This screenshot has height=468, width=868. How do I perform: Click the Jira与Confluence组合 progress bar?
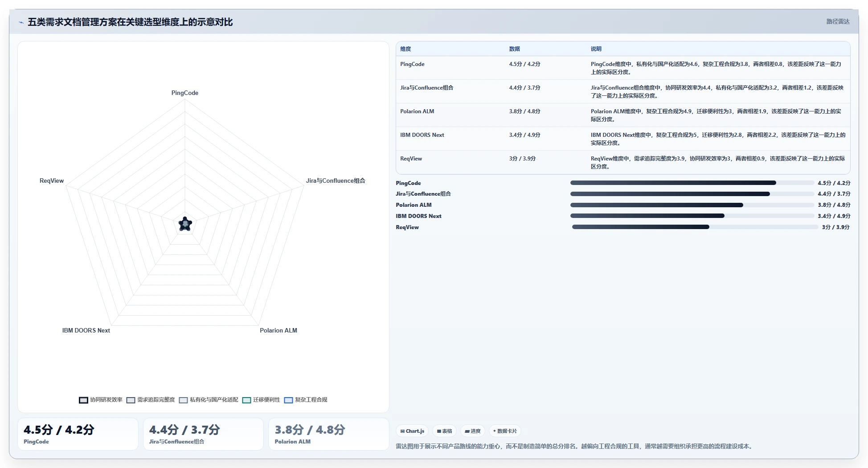(692, 194)
